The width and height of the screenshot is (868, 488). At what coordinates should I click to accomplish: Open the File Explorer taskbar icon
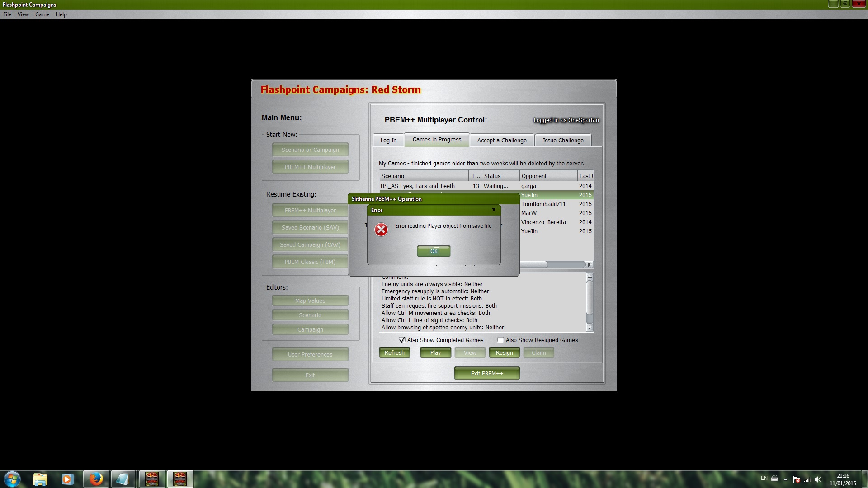pyautogui.click(x=40, y=479)
